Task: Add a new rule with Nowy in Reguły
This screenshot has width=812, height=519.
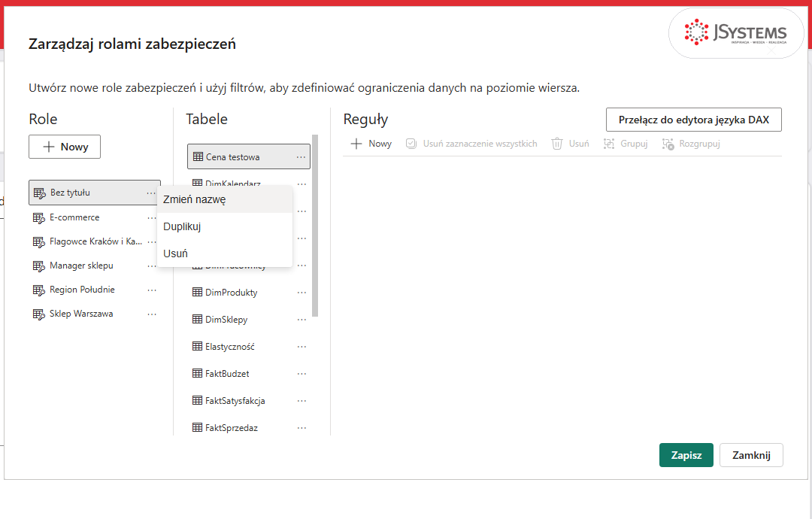Action: point(371,144)
